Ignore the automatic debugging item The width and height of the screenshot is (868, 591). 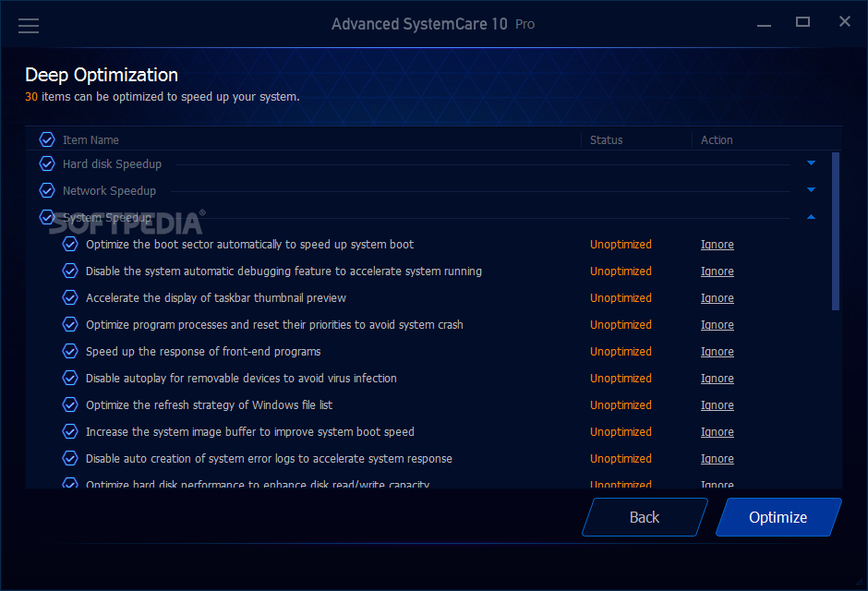(717, 271)
